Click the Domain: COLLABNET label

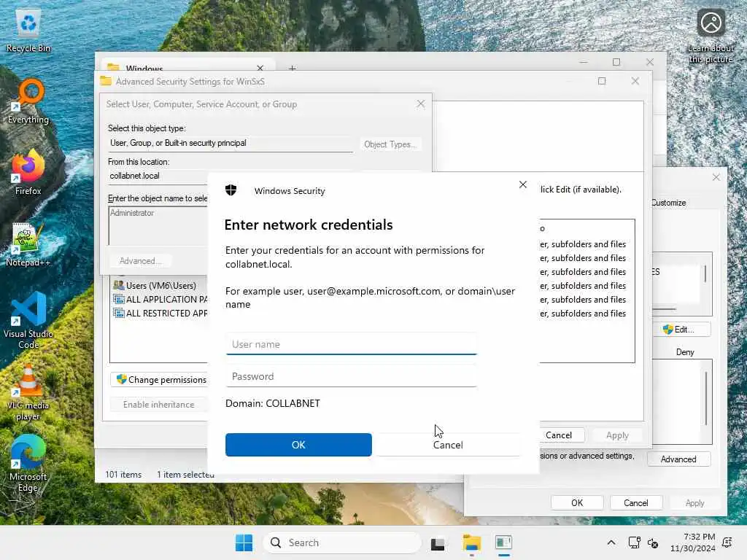point(273,403)
